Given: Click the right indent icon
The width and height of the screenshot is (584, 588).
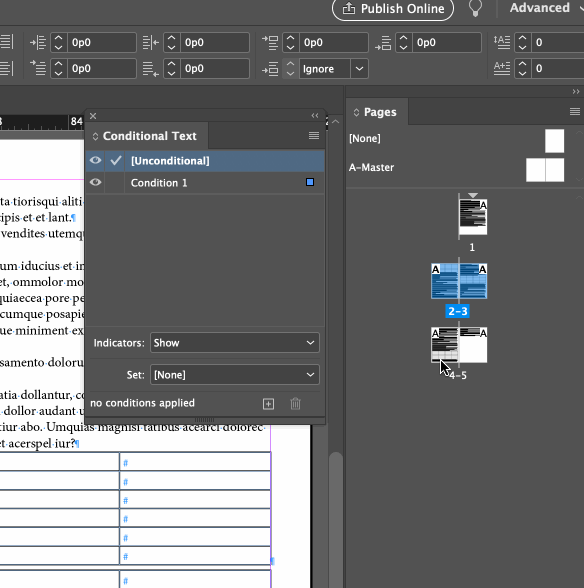Looking at the screenshot, I should point(151,42).
